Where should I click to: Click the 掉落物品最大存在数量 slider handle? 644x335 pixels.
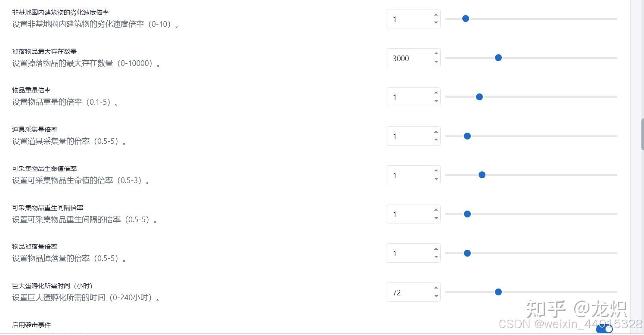(498, 58)
